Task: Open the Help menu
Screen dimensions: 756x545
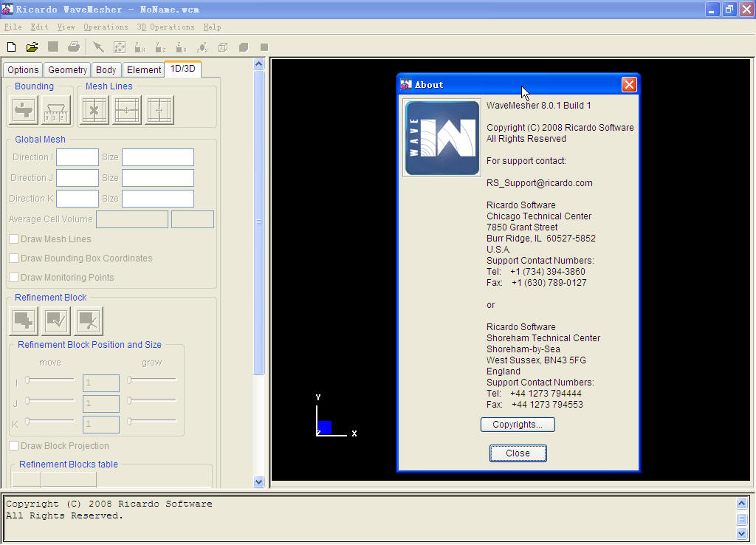Action: click(x=212, y=27)
